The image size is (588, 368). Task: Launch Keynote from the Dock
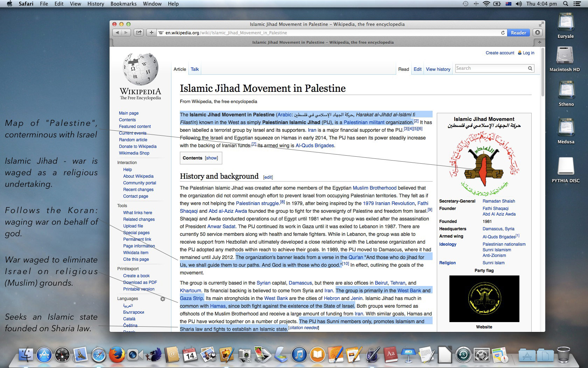pos(408,355)
